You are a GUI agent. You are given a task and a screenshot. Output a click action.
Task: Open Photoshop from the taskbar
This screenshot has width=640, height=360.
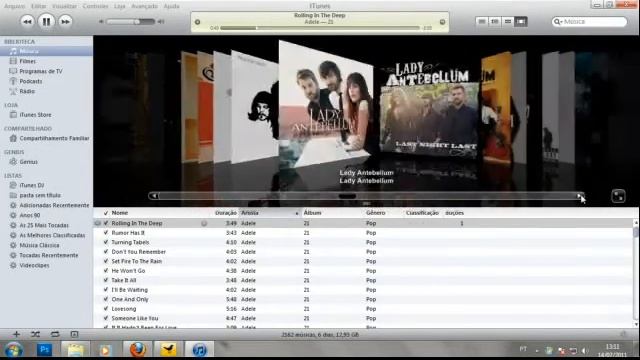point(44,350)
